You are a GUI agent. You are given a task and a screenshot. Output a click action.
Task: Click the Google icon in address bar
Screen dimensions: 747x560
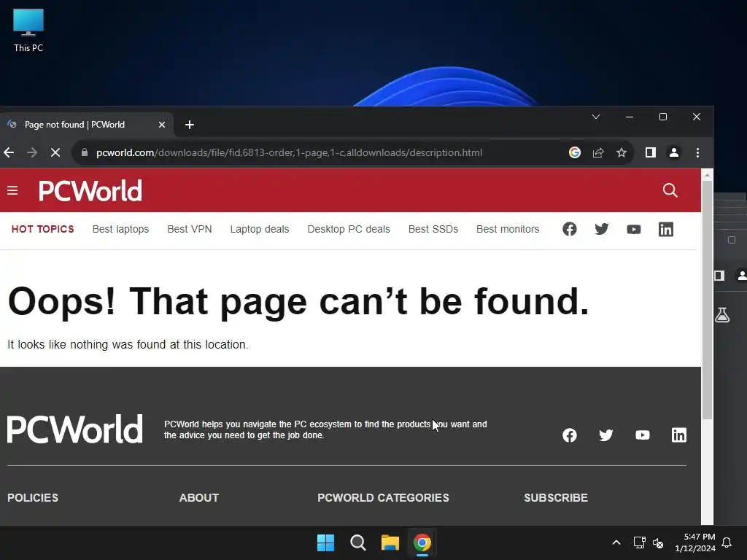(x=575, y=152)
